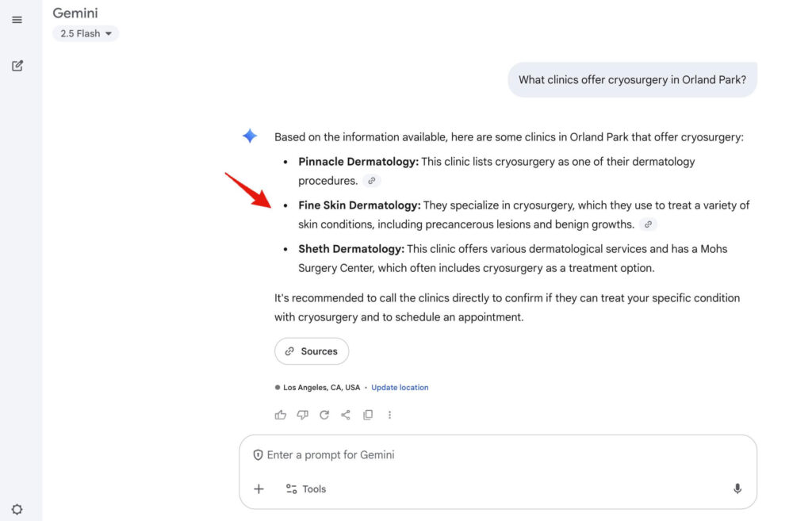The width and height of the screenshot is (812, 521).
Task: Share the cryosurgery response
Action: click(346, 414)
